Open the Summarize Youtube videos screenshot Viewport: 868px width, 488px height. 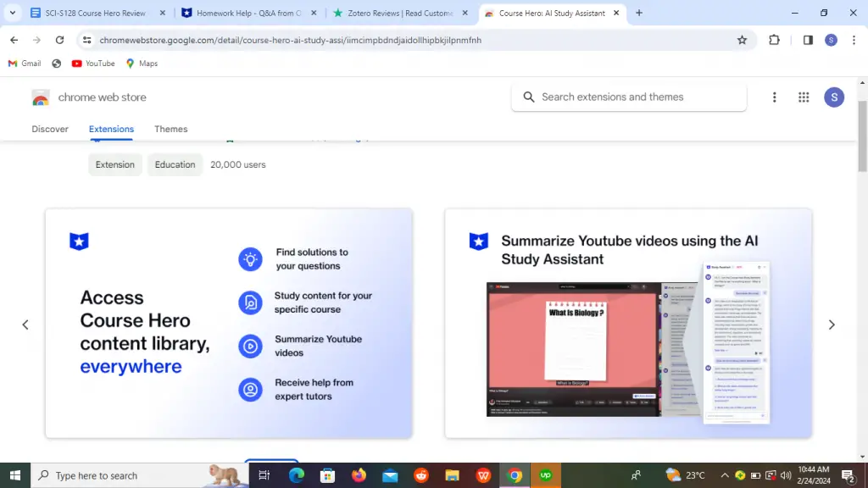pyautogui.click(x=628, y=324)
